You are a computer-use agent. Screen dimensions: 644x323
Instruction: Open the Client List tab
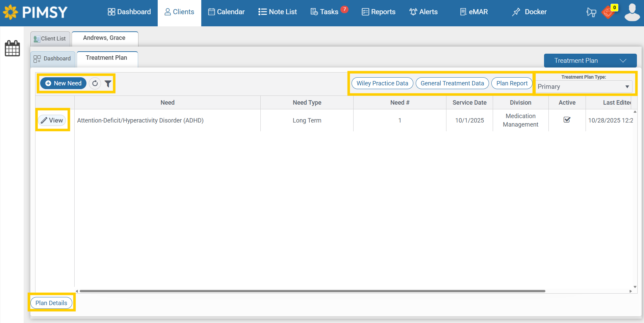(50, 38)
